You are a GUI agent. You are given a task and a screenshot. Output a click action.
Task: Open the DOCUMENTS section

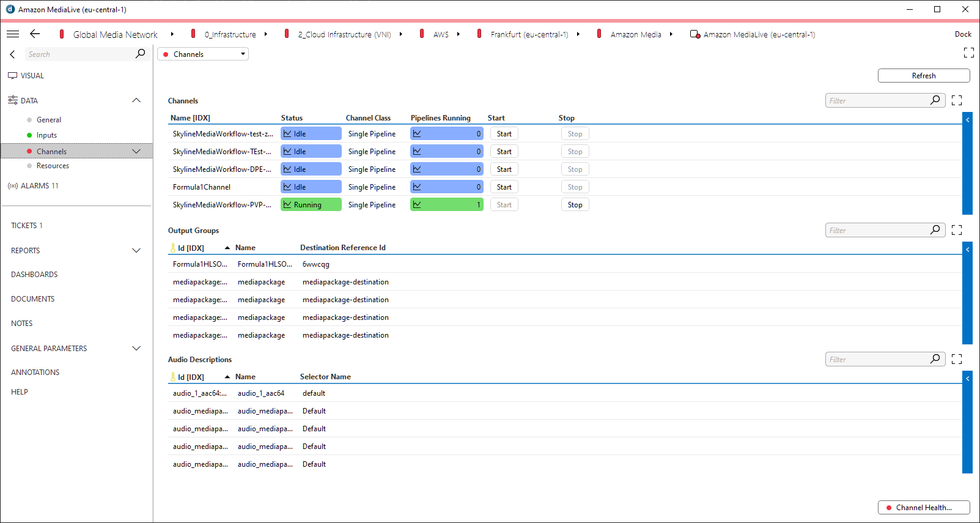point(33,299)
